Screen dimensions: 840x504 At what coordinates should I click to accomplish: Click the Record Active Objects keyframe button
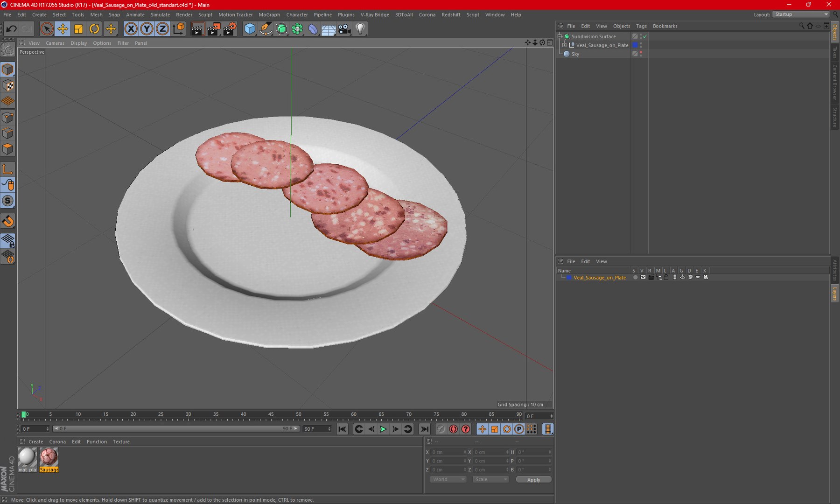coord(441,429)
